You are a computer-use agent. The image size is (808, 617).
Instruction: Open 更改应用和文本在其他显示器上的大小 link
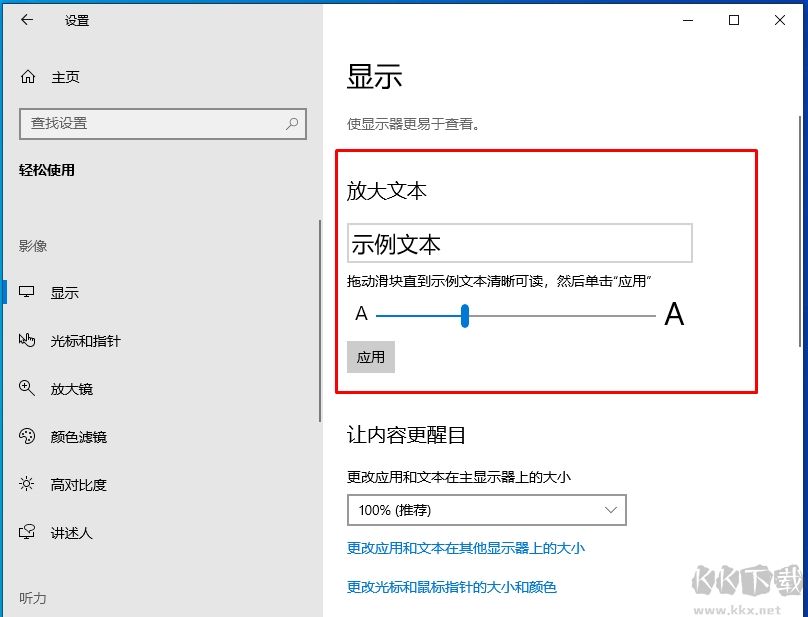[x=466, y=548]
